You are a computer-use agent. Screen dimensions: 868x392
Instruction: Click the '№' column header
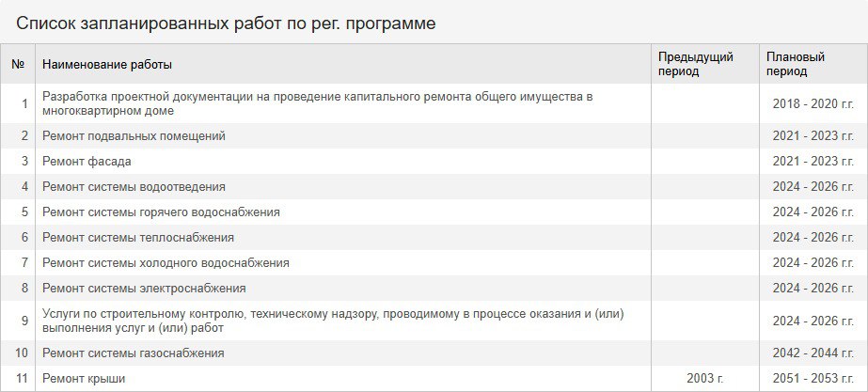coord(18,64)
